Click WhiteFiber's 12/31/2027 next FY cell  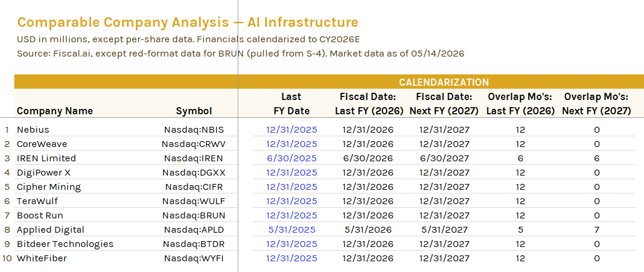[x=444, y=258]
